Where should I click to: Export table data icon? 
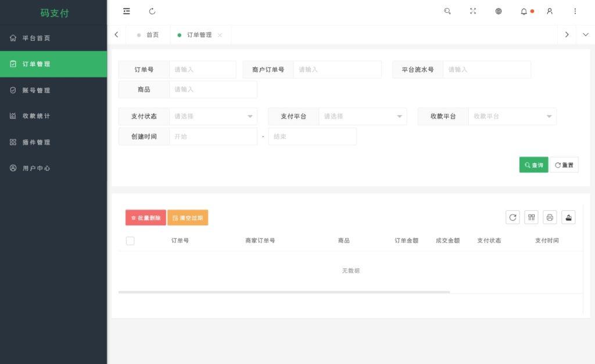coord(568,217)
